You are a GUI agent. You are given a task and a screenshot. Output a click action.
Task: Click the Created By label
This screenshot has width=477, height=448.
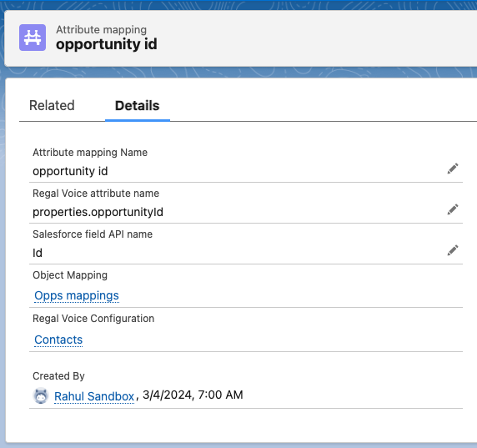[x=58, y=376]
